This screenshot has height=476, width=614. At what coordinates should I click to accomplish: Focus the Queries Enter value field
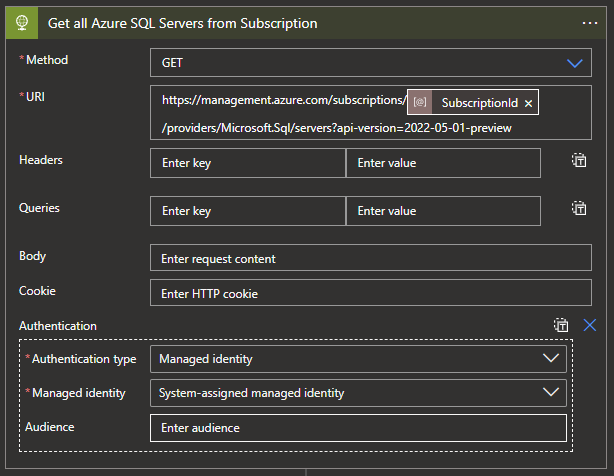point(444,211)
